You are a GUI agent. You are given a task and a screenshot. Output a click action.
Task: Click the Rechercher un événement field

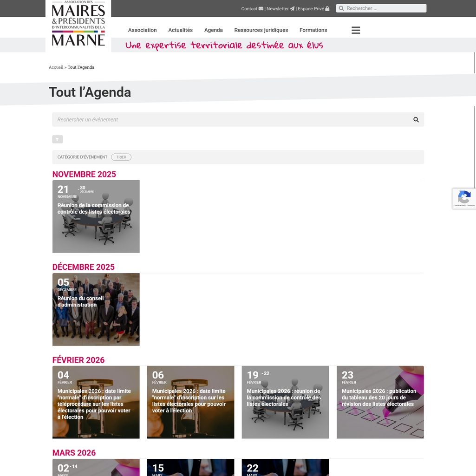tap(232, 120)
